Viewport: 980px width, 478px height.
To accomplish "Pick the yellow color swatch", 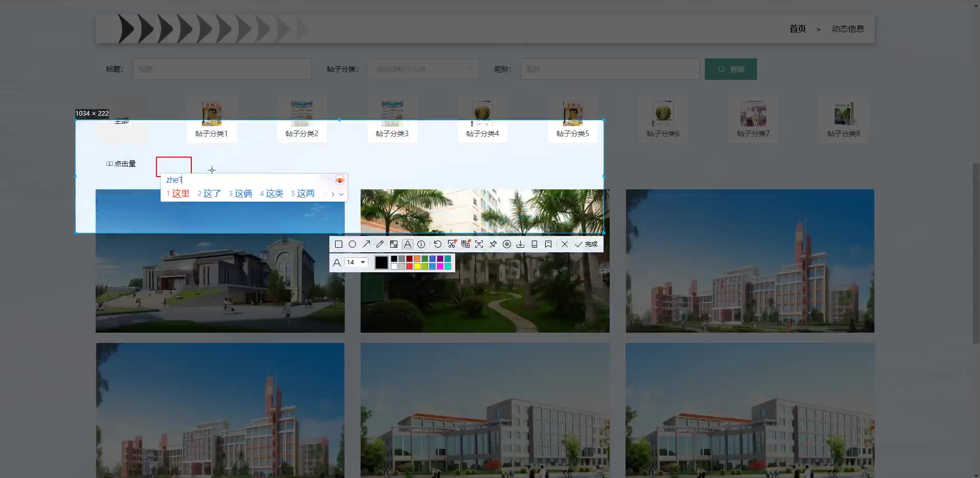I will pyautogui.click(x=417, y=266).
